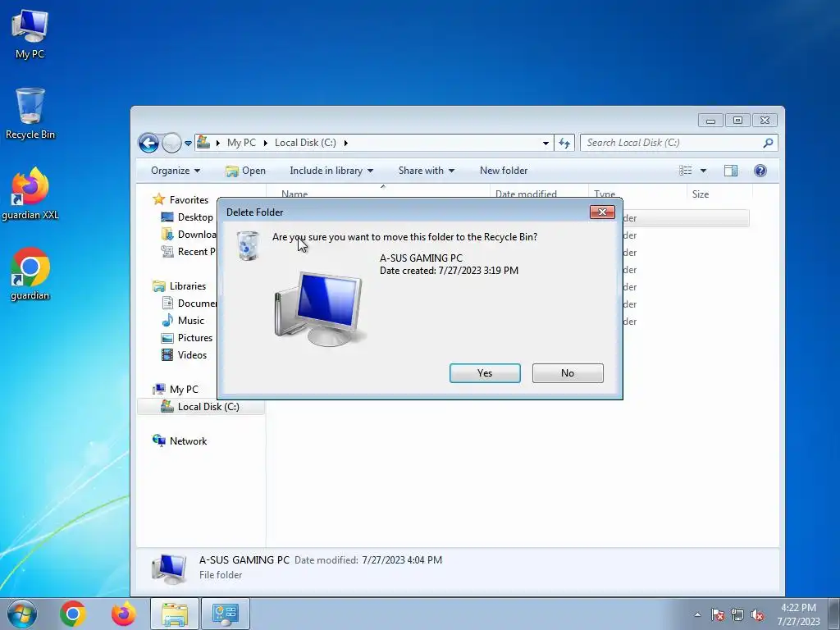Click the drive icon in address bar
Viewport: 840px width, 630px height.
pos(203,143)
